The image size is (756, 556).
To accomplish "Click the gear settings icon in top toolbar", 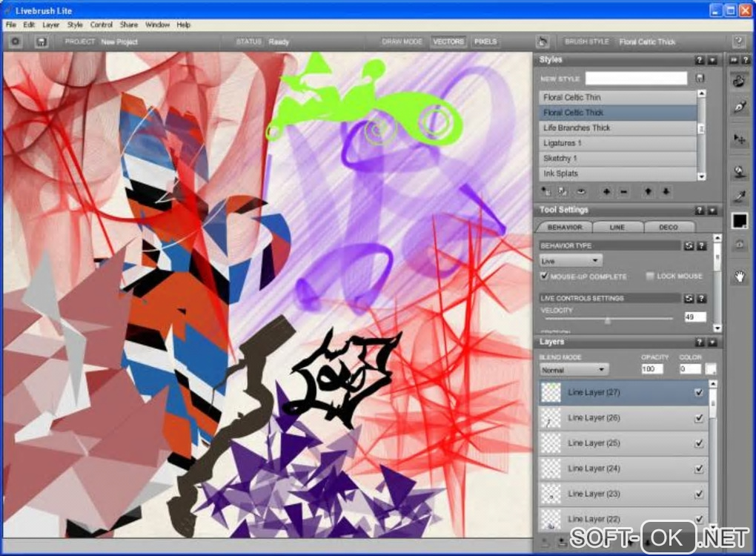I will tap(16, 42).
